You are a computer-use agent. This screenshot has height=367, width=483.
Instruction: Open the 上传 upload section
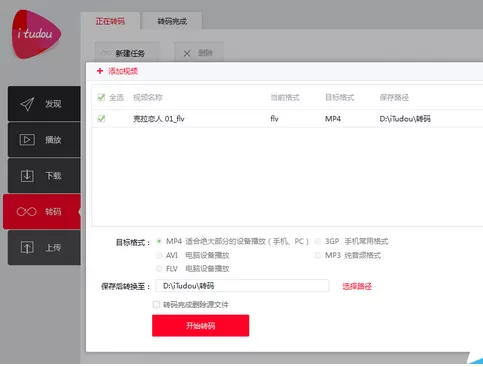[44, 248]
